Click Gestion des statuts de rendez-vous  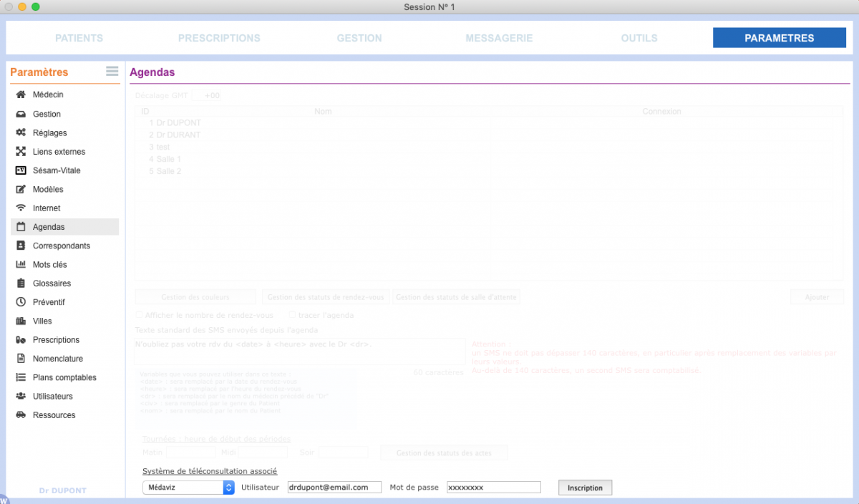click(x=326, y=297)
